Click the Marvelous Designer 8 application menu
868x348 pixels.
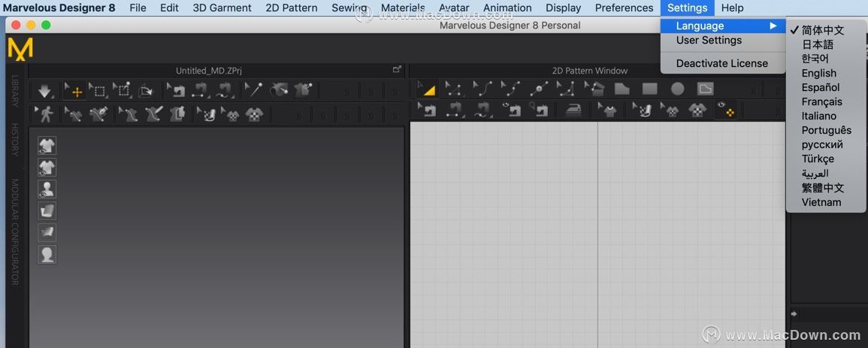[x=59, y=8]
